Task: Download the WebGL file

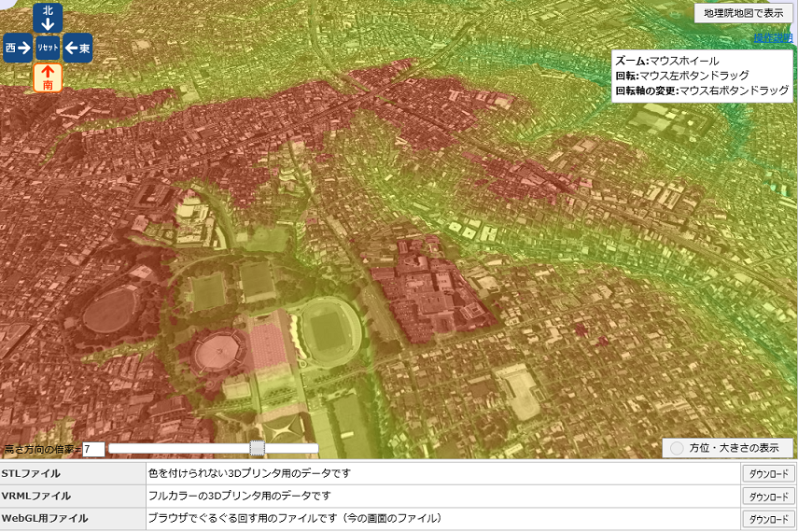Action: point(768,519)
